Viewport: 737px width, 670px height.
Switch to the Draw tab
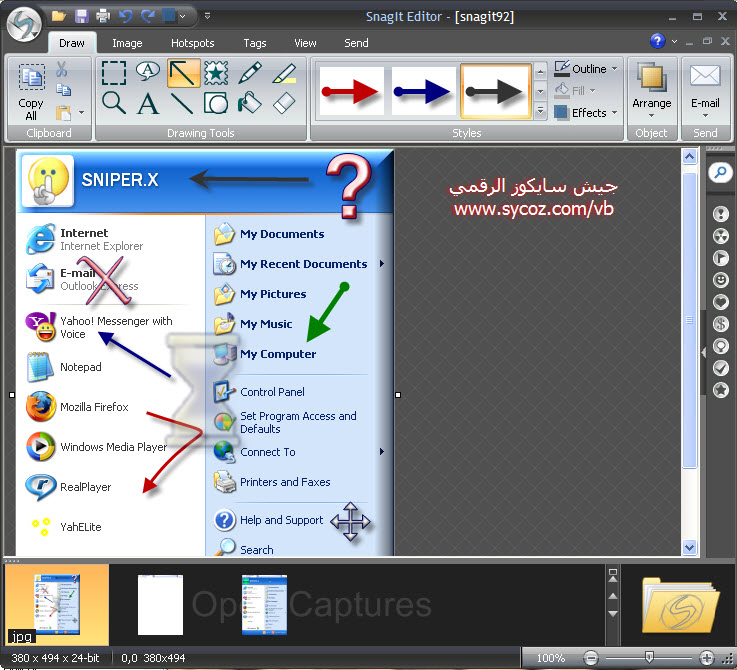72,43
